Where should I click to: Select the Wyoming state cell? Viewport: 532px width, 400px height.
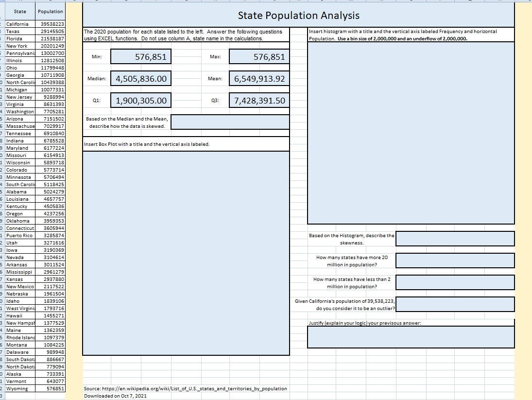click(x=20, y=389)
